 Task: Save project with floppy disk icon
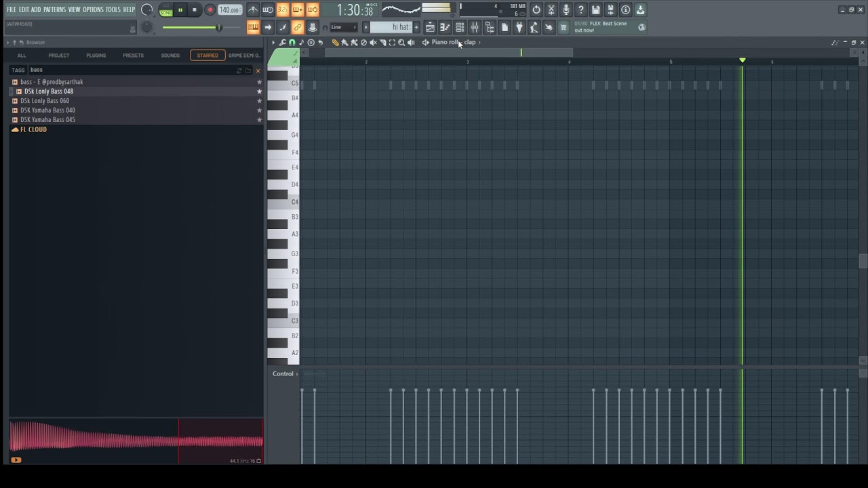(x=596, y=10)
